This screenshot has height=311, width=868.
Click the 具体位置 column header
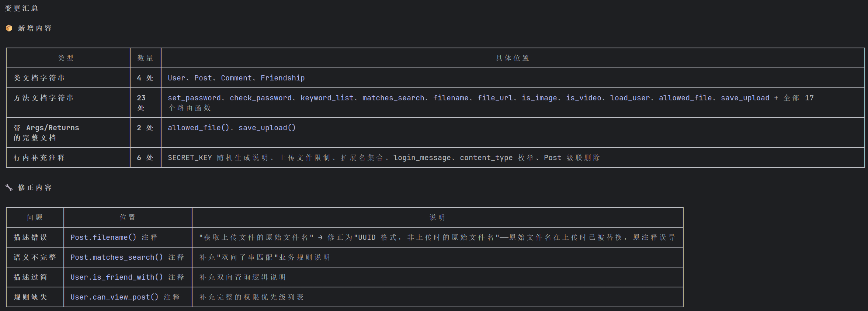click(x=513, y=58)
